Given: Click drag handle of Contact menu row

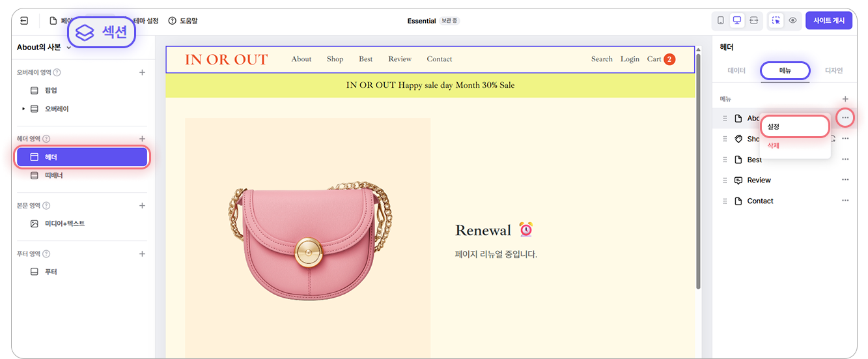Looking at the screenshot, I should pyautogui.click(x=725, y=201).
